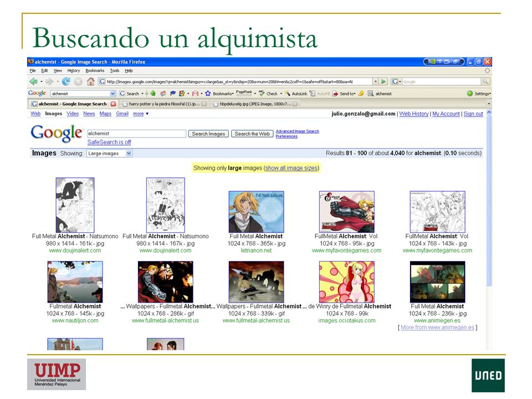Click the magnifier in Firefox's search bar

coord(485,81)
